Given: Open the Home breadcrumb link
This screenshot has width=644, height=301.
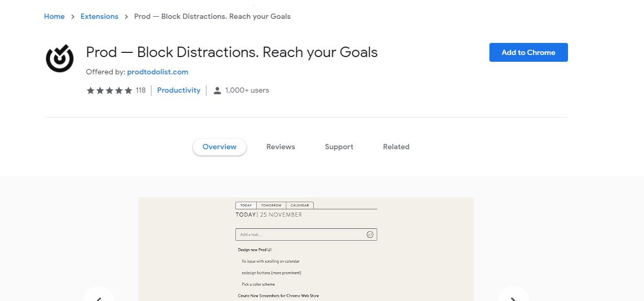Looking at the screenshot, I should point(54,16).
